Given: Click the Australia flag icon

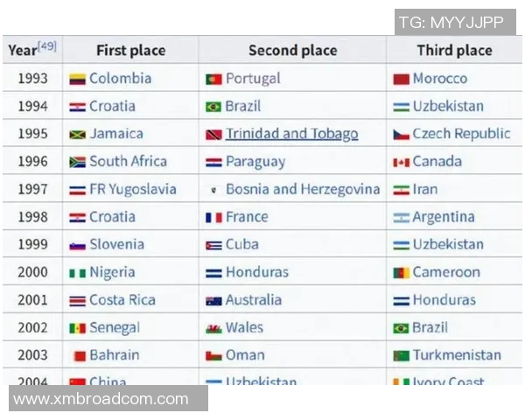Looking at the screenshot, I should pos(213,300).
